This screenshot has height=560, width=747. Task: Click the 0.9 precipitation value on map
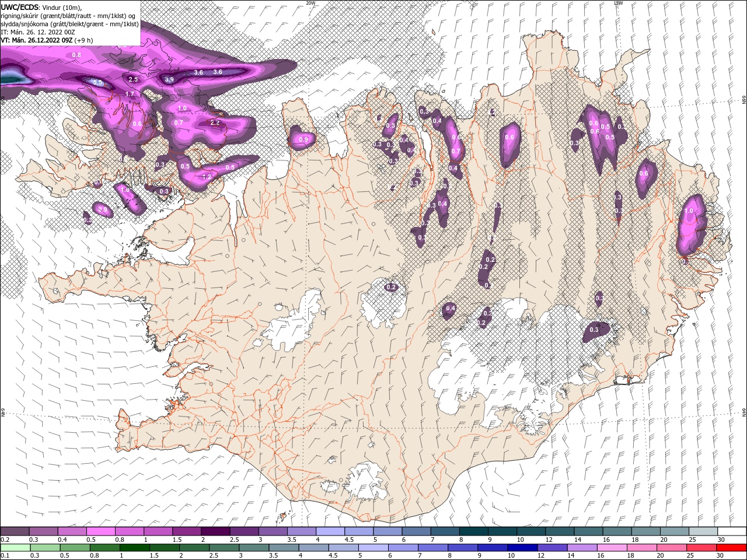pos(303,139)
